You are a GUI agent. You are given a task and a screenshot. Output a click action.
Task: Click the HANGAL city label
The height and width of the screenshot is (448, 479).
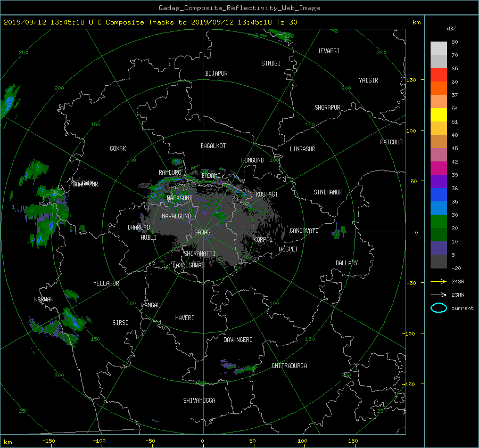[x=151, y=305]
